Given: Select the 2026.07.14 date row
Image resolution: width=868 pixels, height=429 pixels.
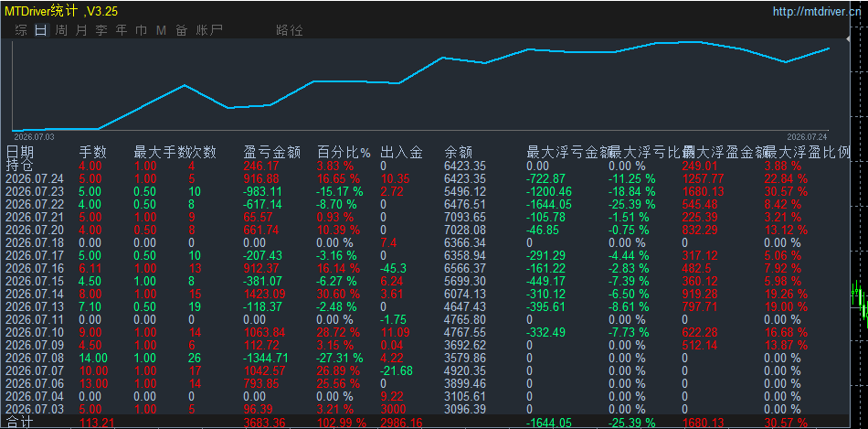Looking at the screenshot, I should pos(35,294).
